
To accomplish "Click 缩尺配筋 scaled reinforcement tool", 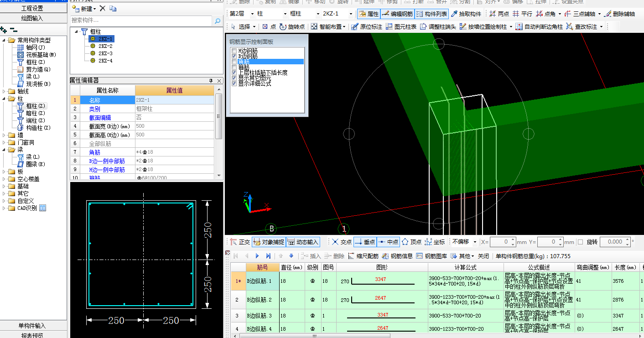I will [x=363, y=256].
